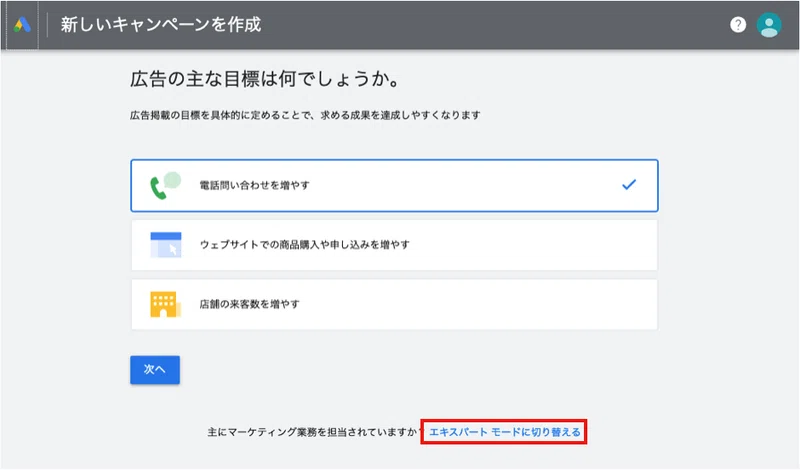
Task: Click エキスパート モードに切り替える link
Action: 505,432
